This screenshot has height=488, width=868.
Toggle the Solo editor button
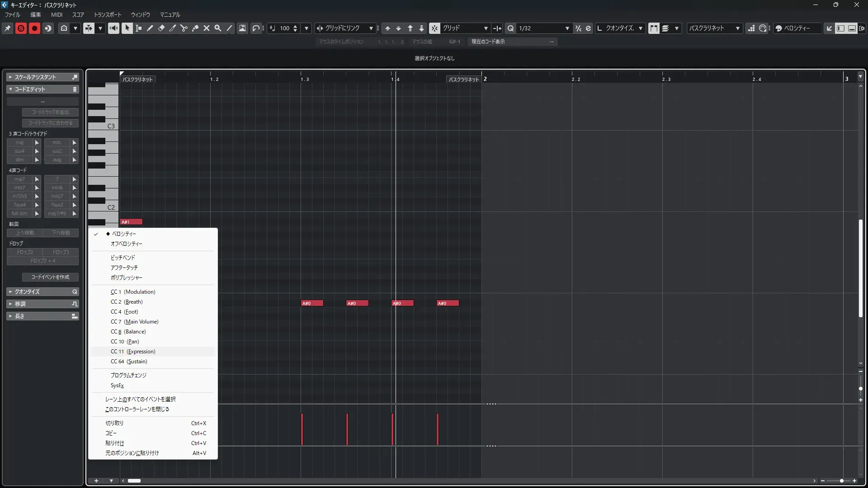click(21, 28)
